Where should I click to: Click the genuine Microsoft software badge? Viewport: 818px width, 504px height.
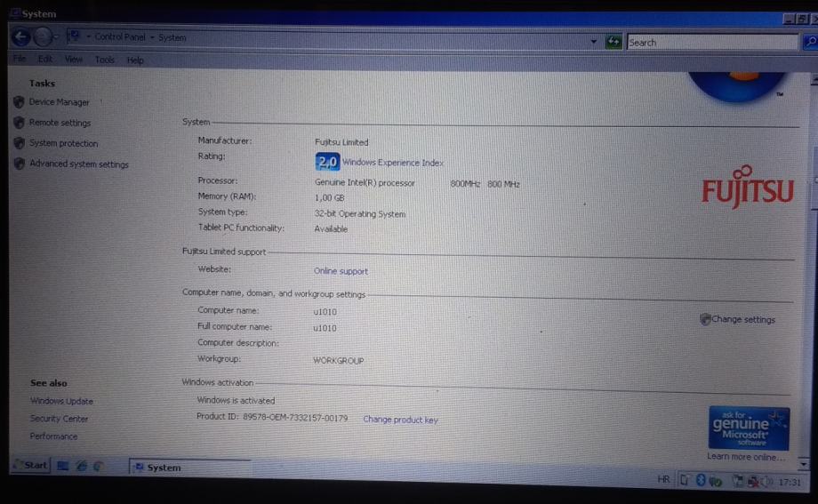[x=749, y=428]
